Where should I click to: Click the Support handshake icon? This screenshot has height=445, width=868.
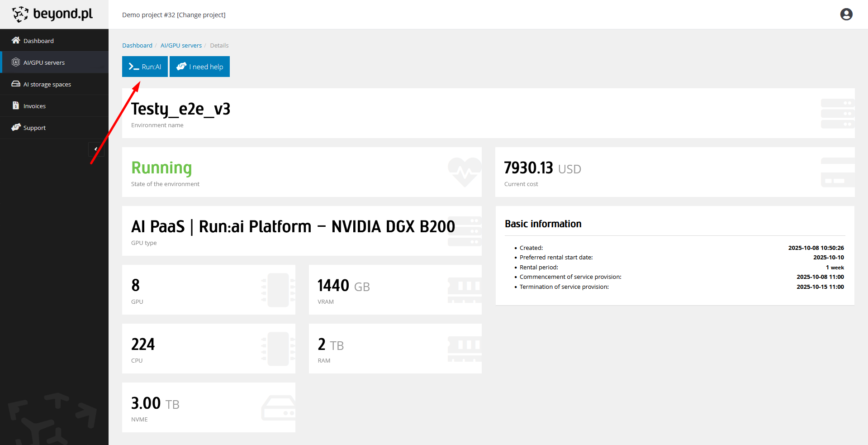16,127
